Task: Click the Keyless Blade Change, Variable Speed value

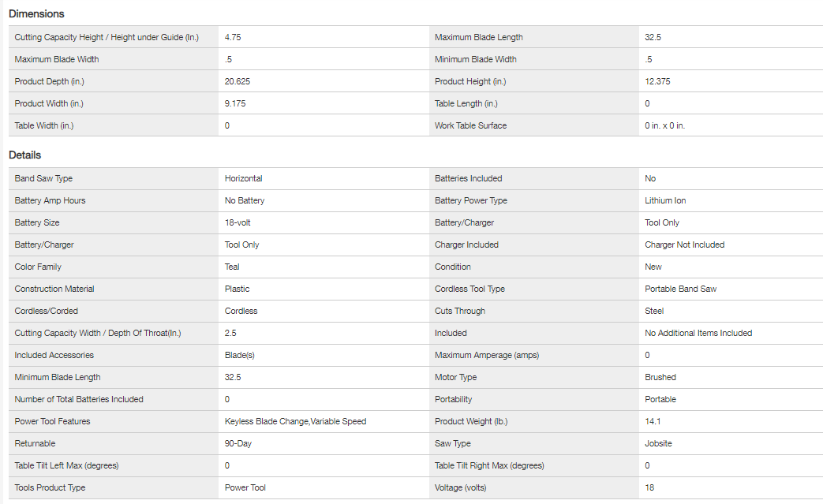Action: (x=295, y=421)
